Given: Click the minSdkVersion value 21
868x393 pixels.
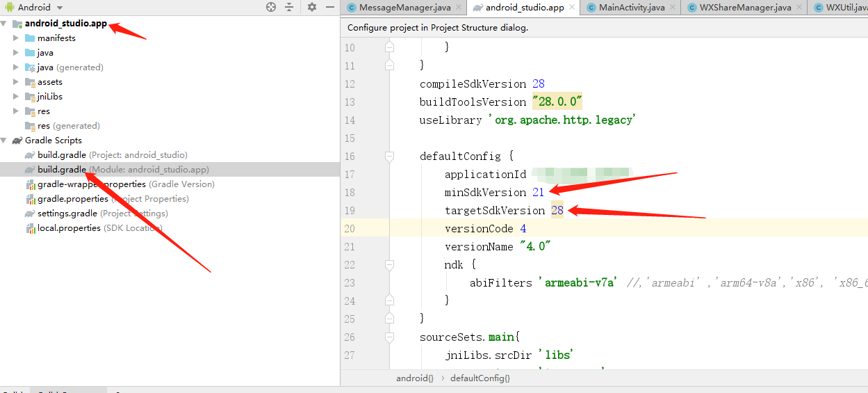Looking at the screenshot, I should point(539,192).
